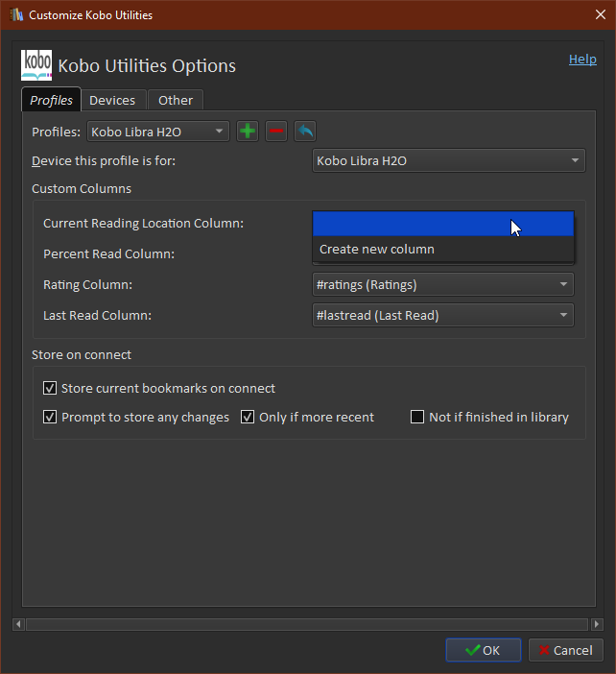This screenshot has width=616, height=674.
Task: Open the Help link
Action: tap(582, 60)
